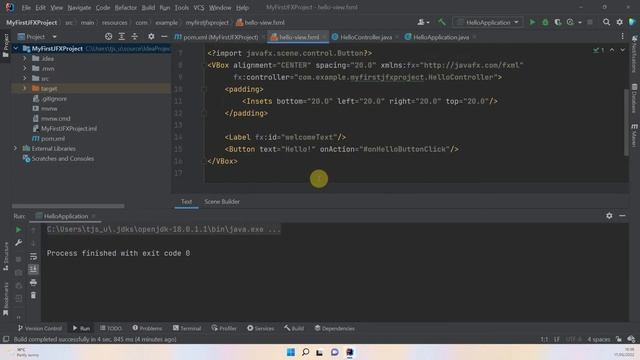Click the editor vertical scrollbar
This screenshot has width=640, height=360.
pyautogui.click(x=626, y=122)
